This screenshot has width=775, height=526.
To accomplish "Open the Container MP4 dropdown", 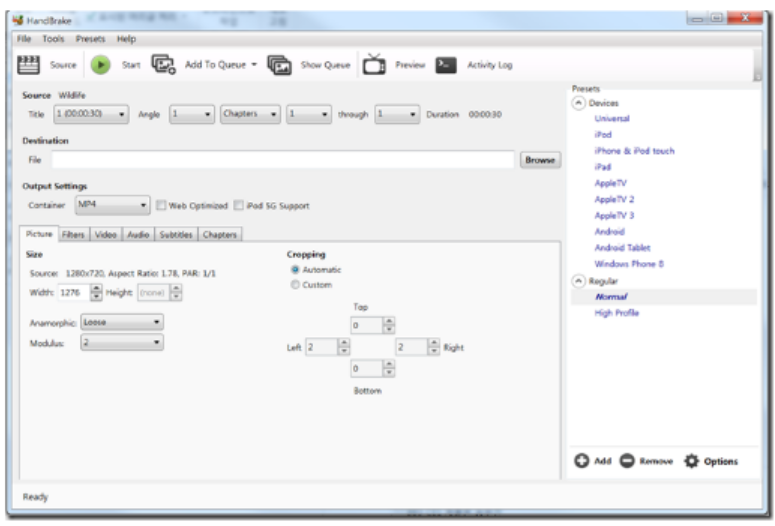I will tap(113, 205).
